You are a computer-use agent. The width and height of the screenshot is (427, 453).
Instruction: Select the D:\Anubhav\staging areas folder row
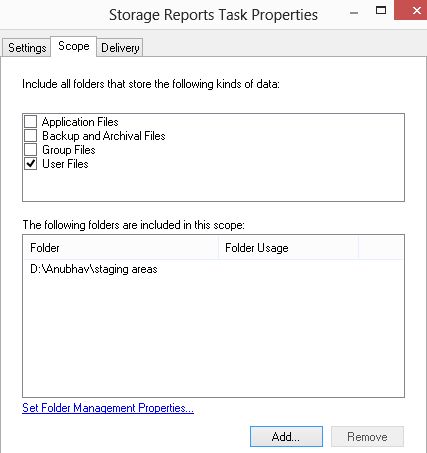[x=213, y=269]
